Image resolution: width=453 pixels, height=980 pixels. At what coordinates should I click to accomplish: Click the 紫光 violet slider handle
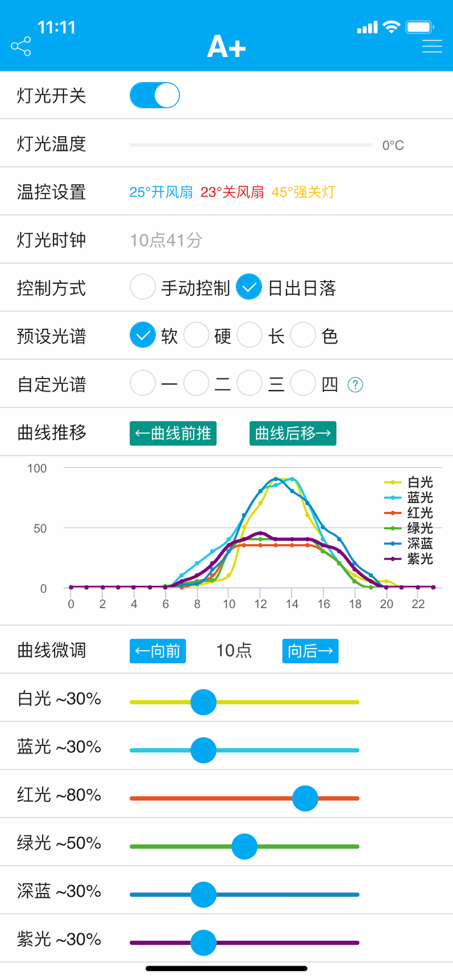(x=203, y=943)
